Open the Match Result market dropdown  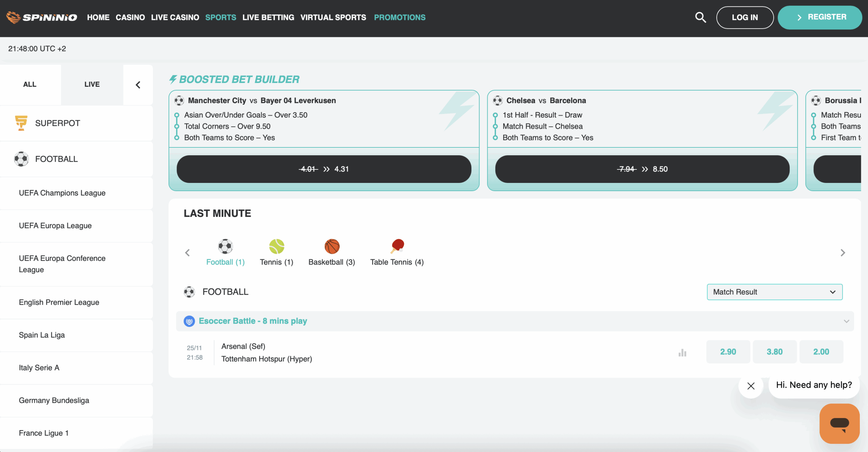(774, 292)
